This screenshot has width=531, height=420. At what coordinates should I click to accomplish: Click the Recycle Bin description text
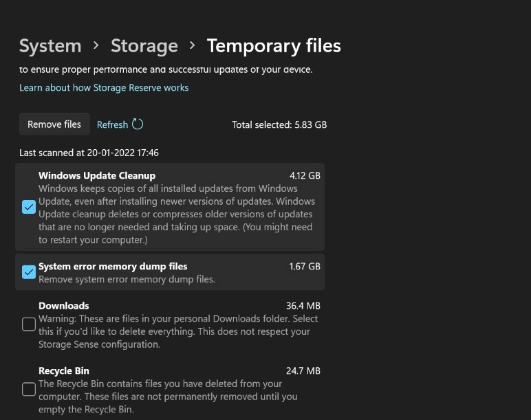click(168, 397)
